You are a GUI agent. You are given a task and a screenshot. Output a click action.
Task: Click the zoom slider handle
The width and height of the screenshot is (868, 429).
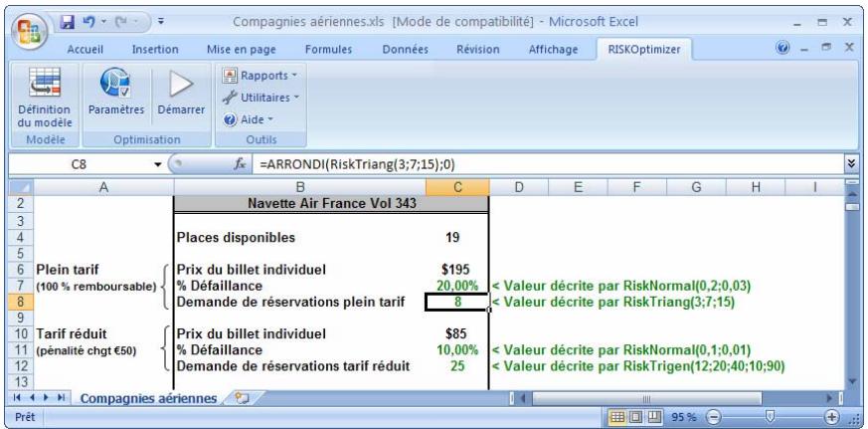click(x=770, y=416)
